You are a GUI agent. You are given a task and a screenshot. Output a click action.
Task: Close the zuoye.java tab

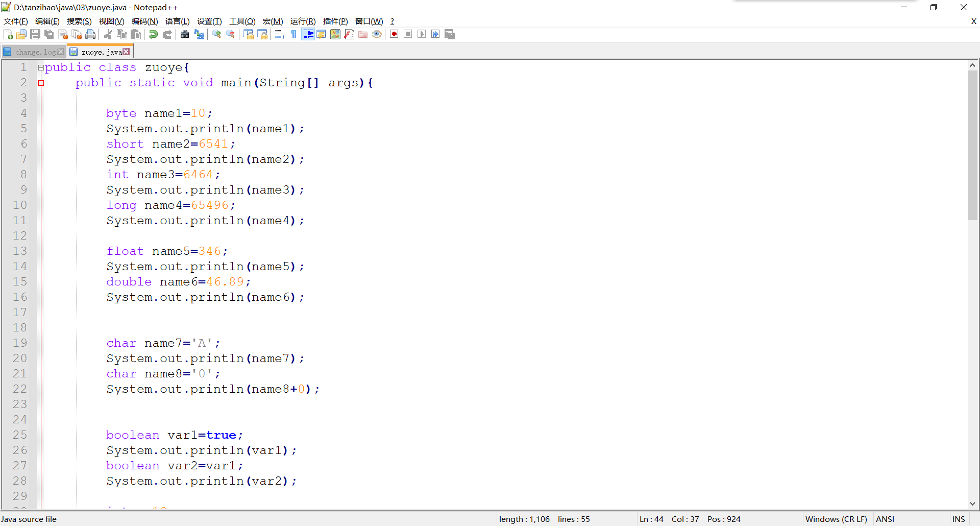pos(126,52)
